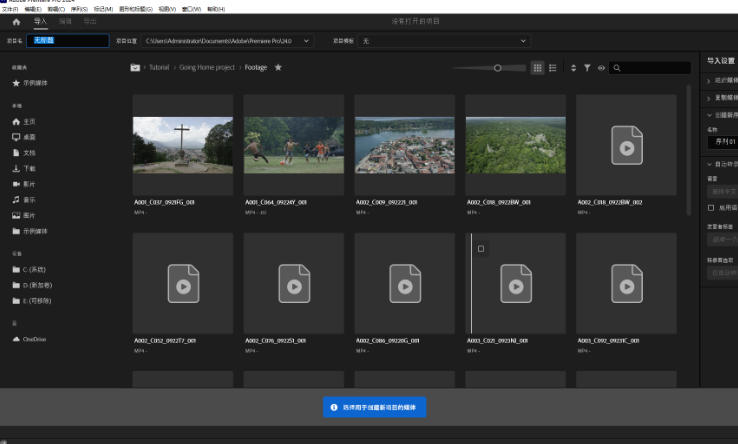The width and height of the screenshot is (738, 444).
Task: Switch to the 编辑 workspace tab
Action: [x=65, y=21]
